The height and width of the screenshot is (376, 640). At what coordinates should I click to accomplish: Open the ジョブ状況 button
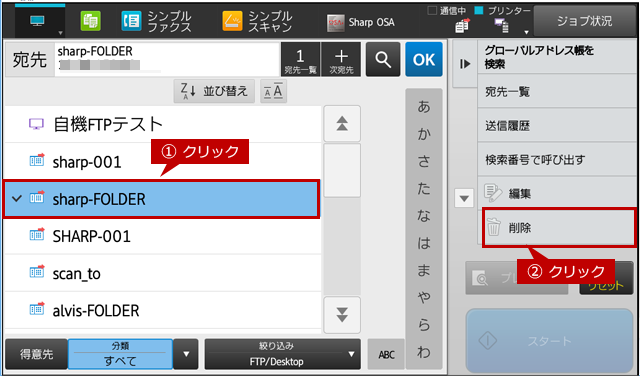point(584,21)
